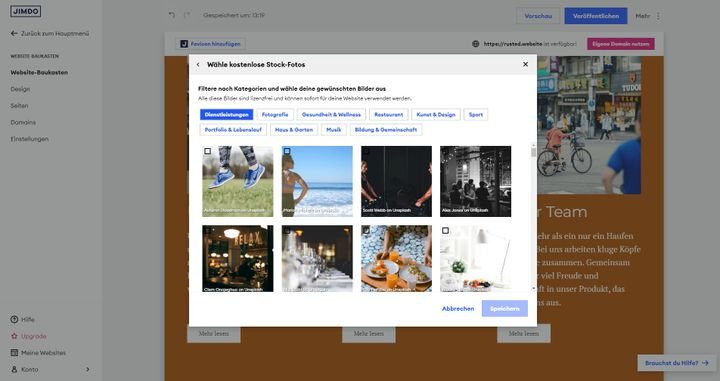Select the Bildung & Gemeinschaft category

(x=386, y=130)
